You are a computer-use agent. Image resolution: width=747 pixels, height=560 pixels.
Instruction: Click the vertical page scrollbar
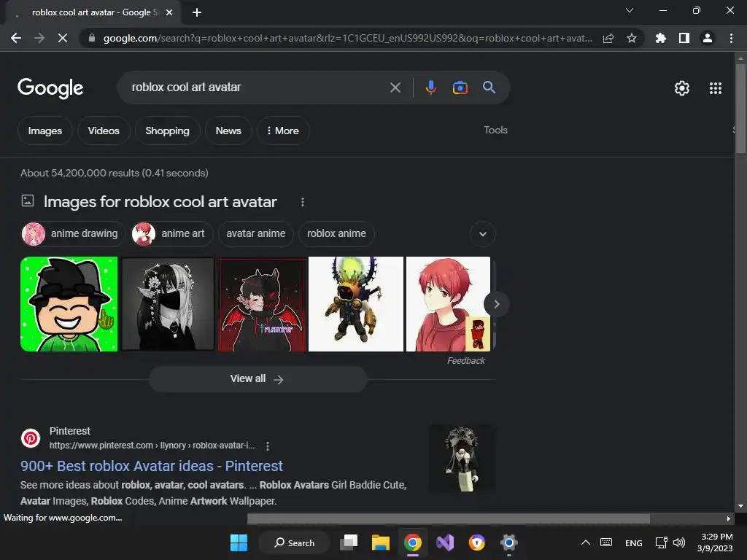(740, 108)
